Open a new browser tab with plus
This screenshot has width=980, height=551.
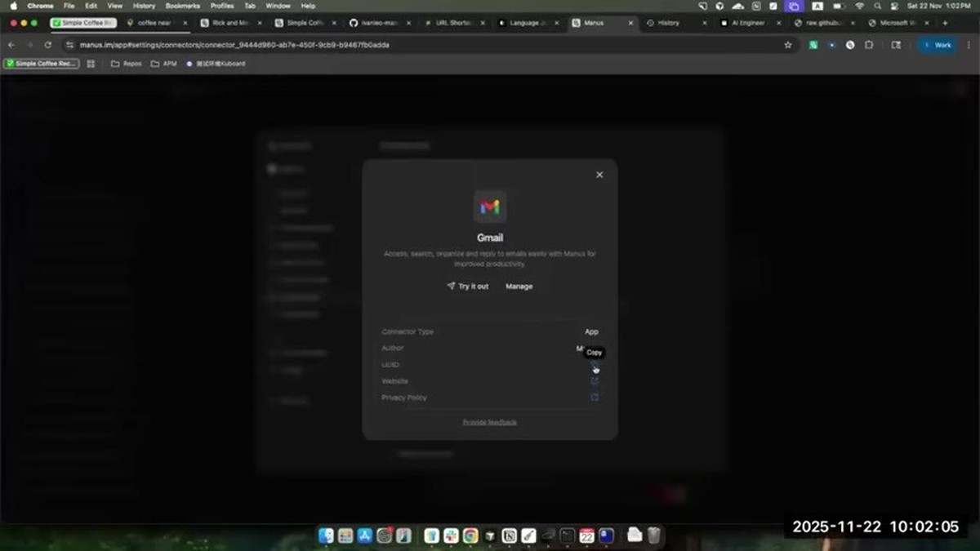pos(946,23)
